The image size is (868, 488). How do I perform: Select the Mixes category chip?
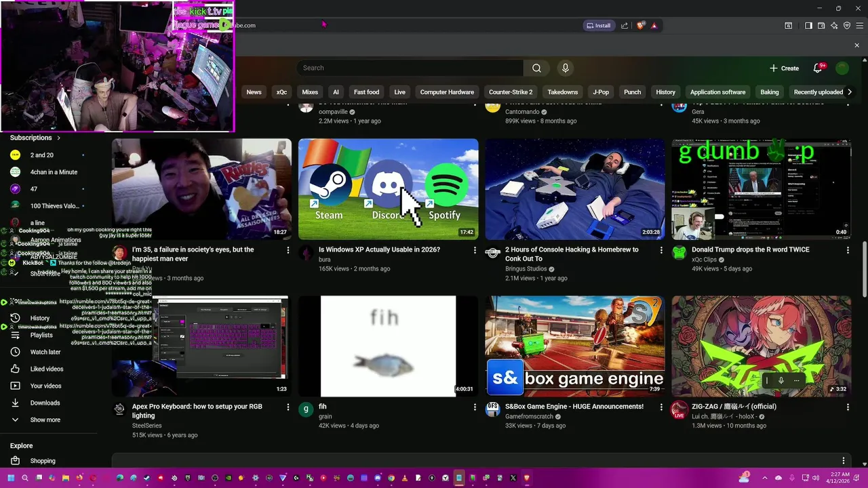point(310,92)
